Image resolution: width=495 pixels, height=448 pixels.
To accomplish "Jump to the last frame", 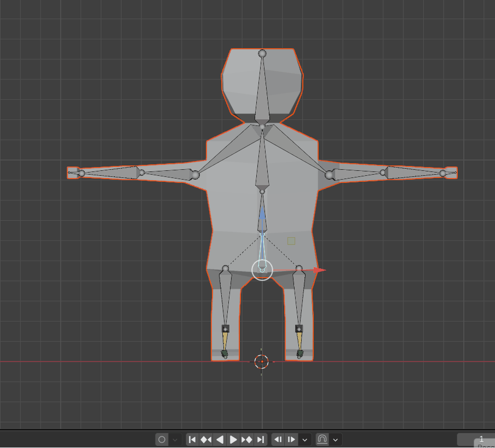I will 261,439.
